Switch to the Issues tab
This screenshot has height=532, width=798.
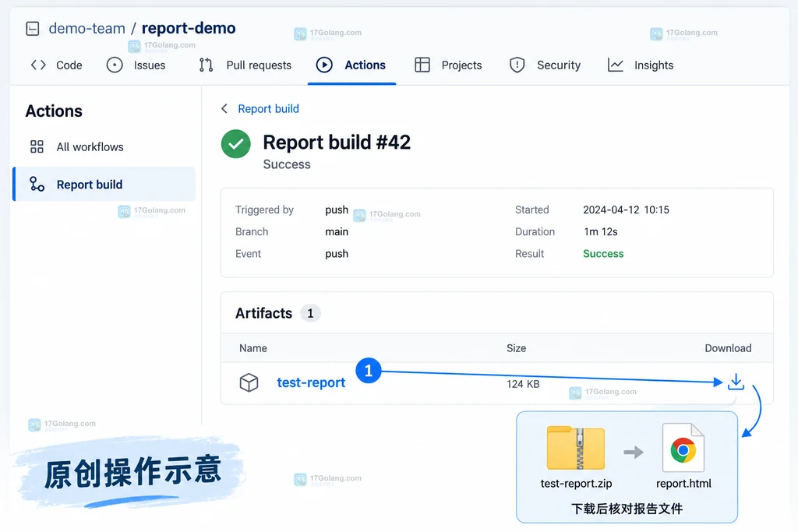pyautogui.click(x=149, y=65)
